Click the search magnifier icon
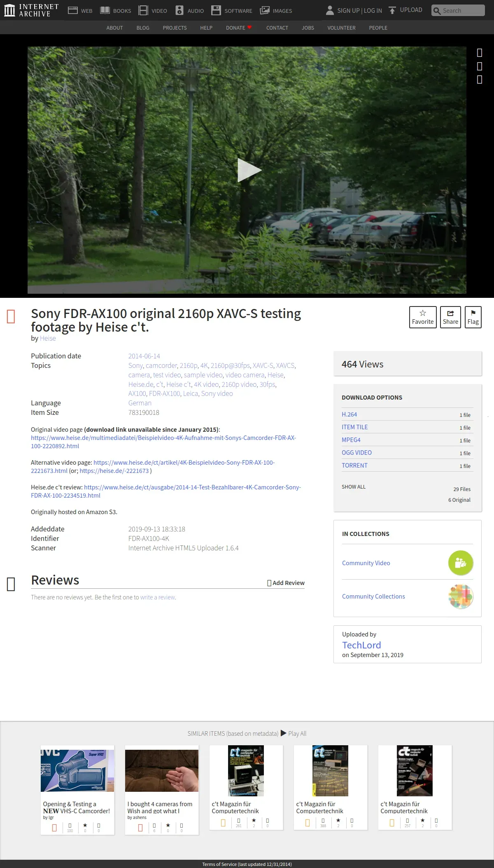Viewport: 494px width, 868px height. point(437,11)
